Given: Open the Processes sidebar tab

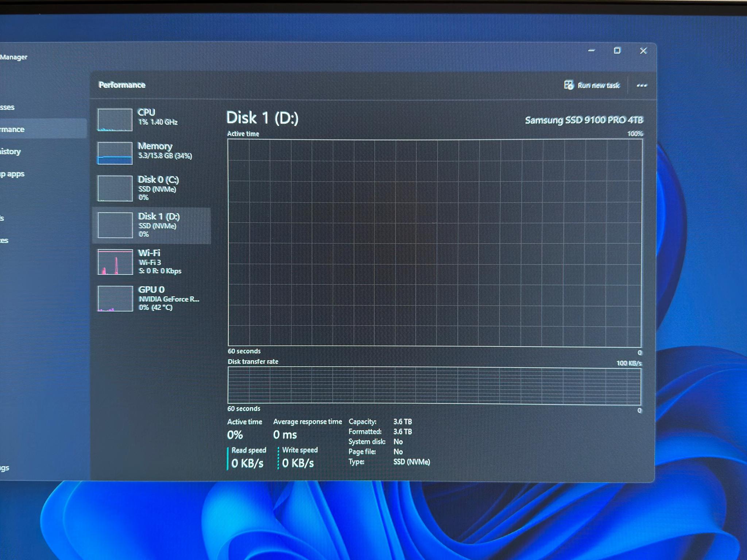Looking at the screenshot, I should click(43, 107).
